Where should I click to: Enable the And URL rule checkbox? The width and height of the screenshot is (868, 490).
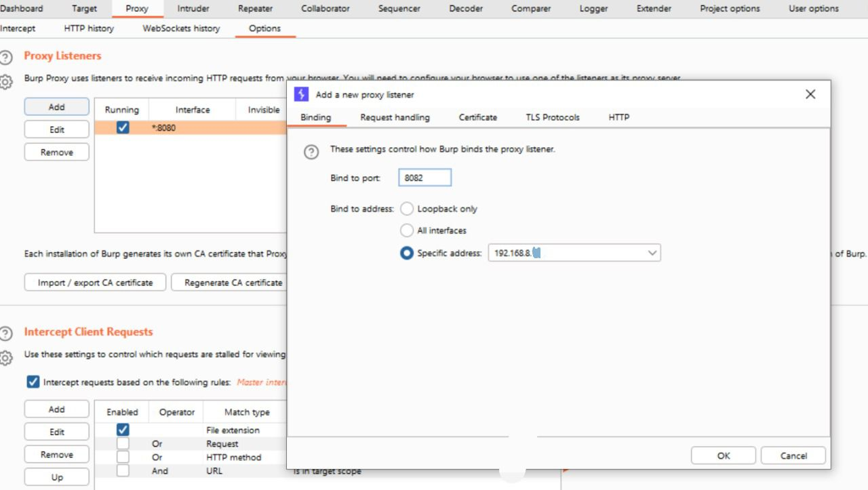[123, 470]
